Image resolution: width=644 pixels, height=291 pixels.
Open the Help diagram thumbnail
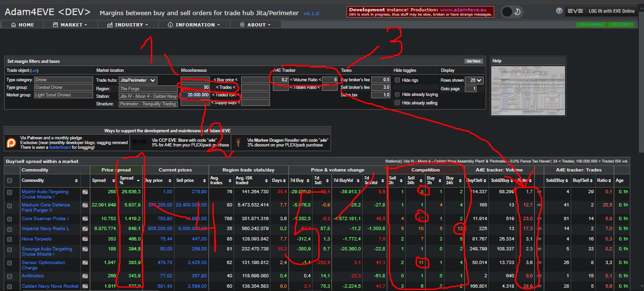point(528,90)
